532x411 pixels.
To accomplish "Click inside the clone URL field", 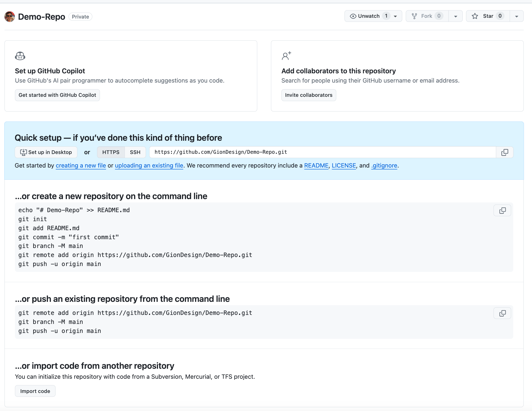I will [292, 152].
